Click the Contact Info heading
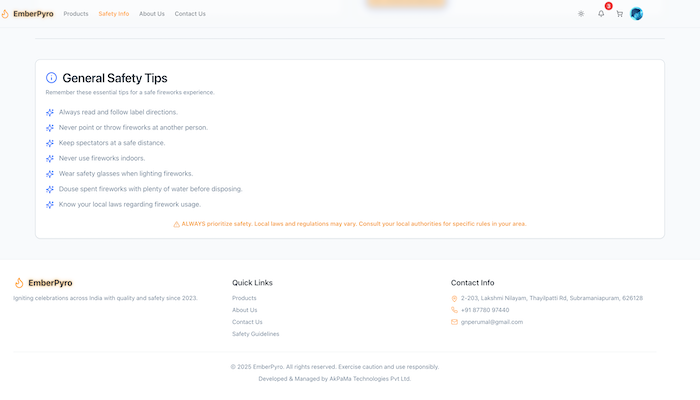 [472, 283]
